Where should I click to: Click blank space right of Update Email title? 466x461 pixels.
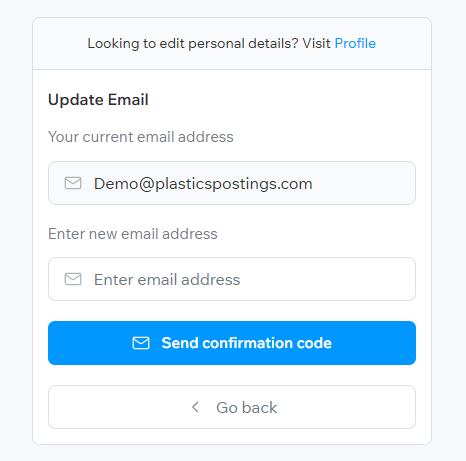tap(283, 100)
